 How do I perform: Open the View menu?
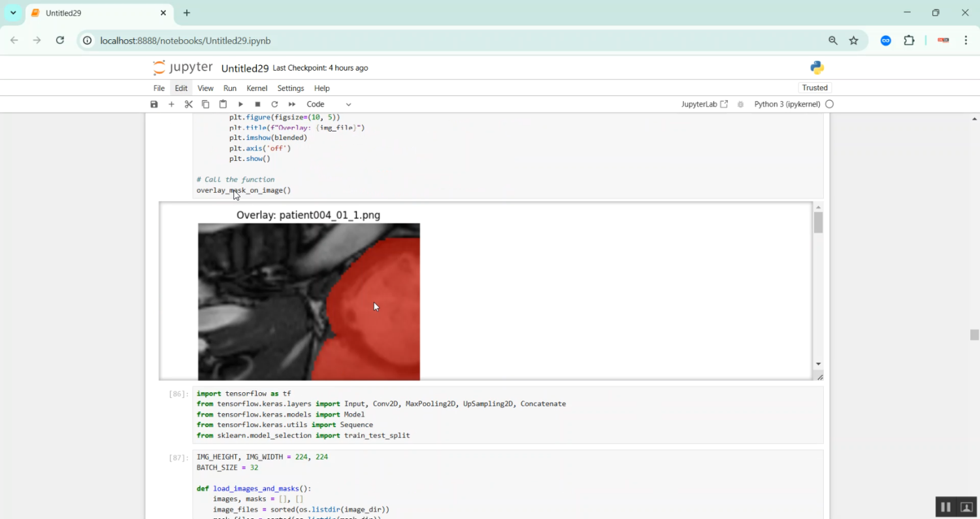pyautogui.click(x=205, y=88)
